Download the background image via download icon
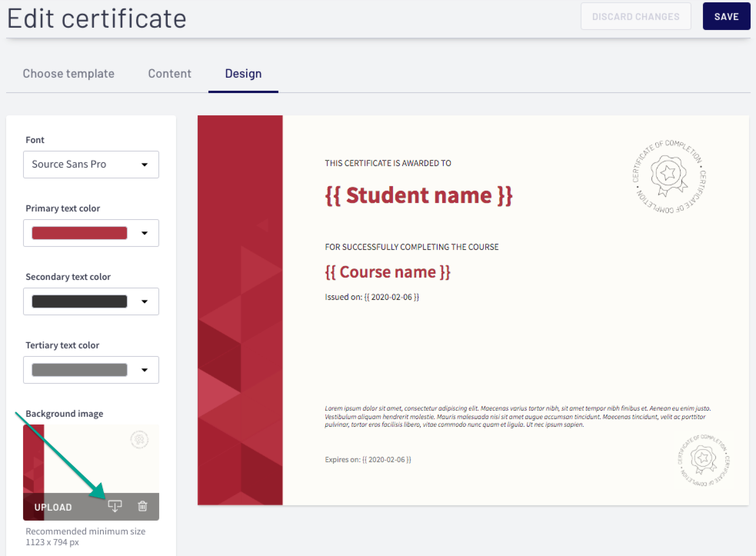Viewport: 756px width, 556px height. 115,506
